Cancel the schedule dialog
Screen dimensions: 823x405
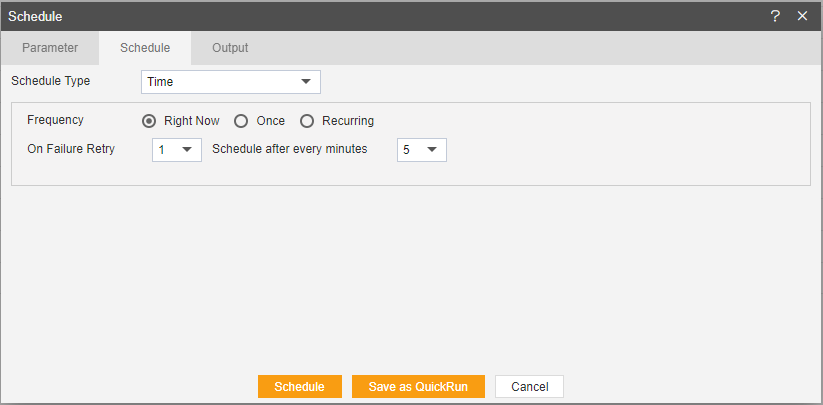click(530, 387)
